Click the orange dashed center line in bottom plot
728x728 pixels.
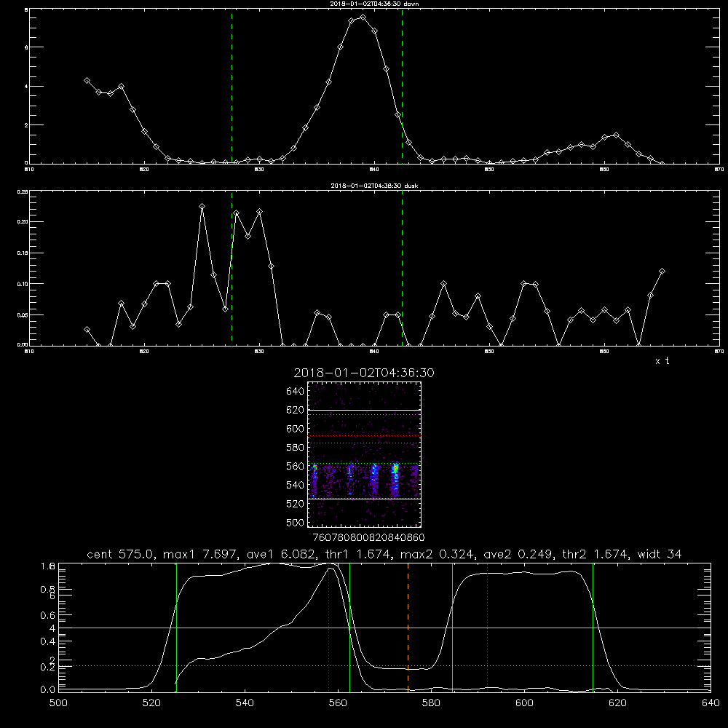[x=408, y=627]
